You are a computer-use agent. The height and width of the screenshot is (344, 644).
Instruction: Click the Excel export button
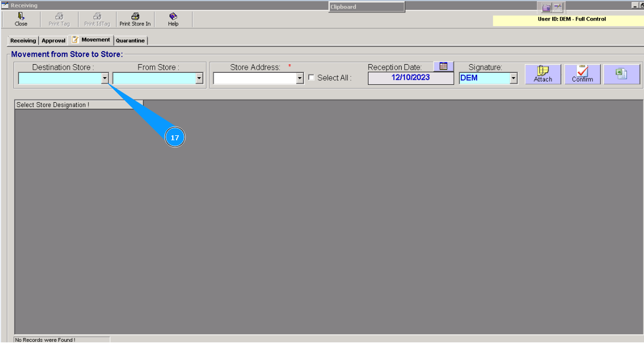[x=622, y=74]
